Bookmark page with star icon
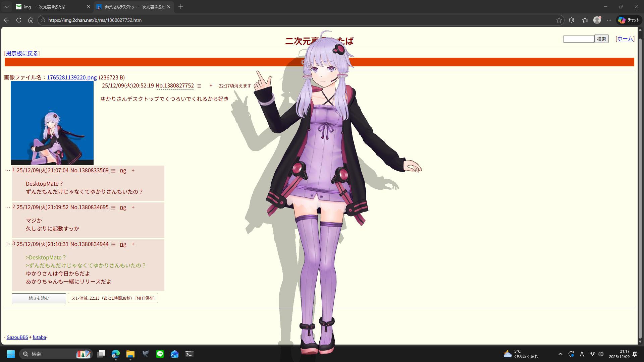Screen dimensions: 644x362 click(559, 20)
